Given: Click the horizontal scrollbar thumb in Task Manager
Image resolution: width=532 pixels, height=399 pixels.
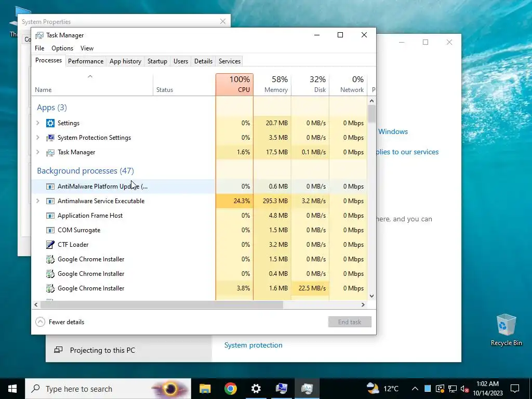Looking at the screenshot, I should (x=162, y=304).
